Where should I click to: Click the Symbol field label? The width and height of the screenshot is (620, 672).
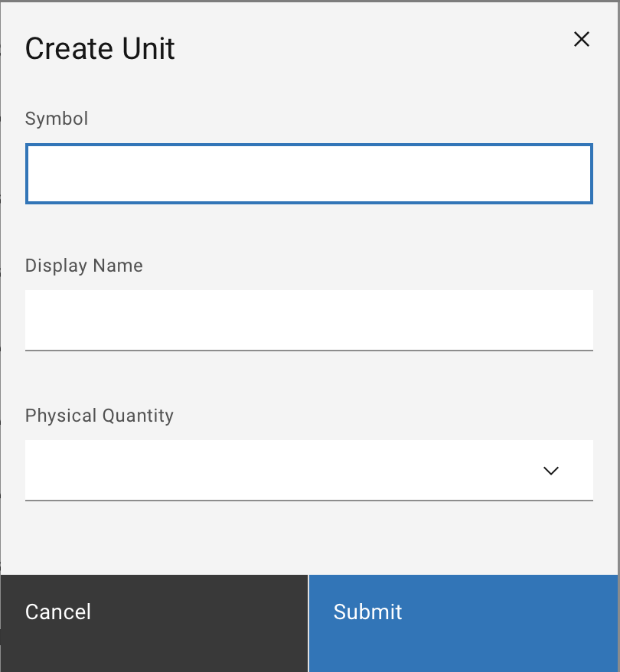[x=57, y=119]
